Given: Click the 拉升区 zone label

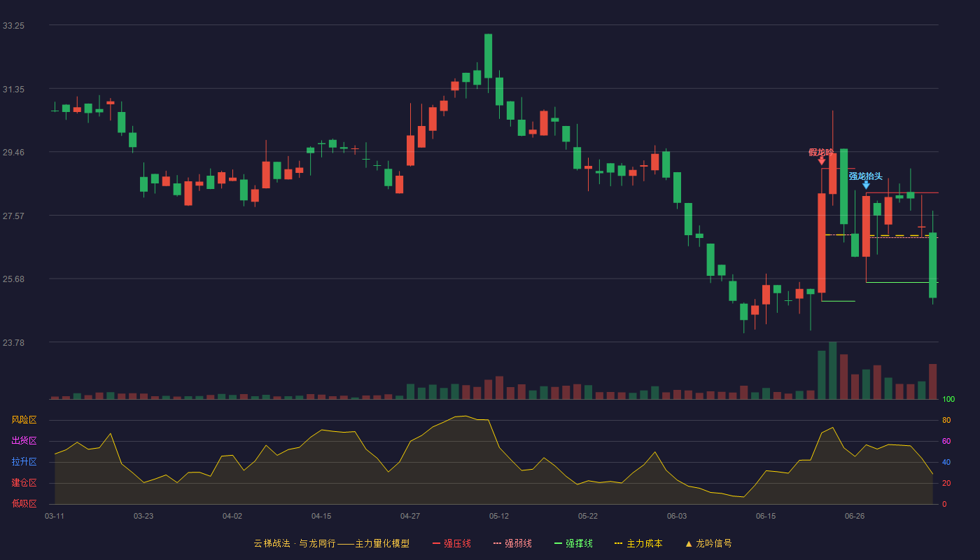Looking at the screenshot, I should coord(24,462).
